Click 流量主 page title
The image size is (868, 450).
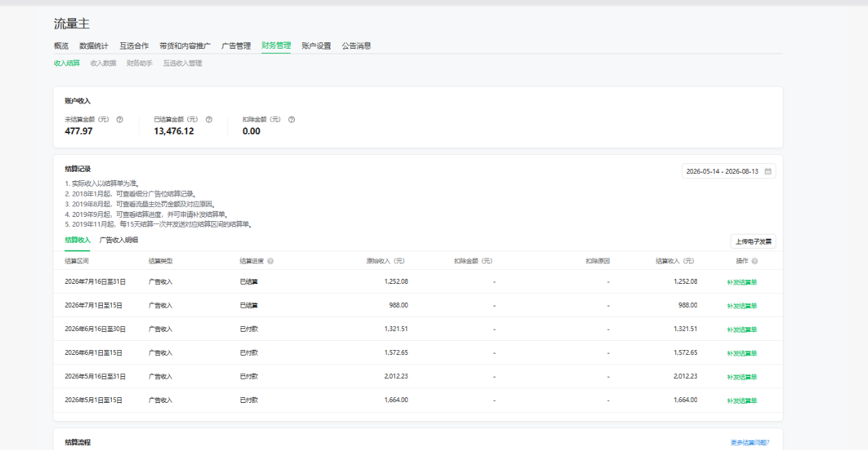coord(72,25)
